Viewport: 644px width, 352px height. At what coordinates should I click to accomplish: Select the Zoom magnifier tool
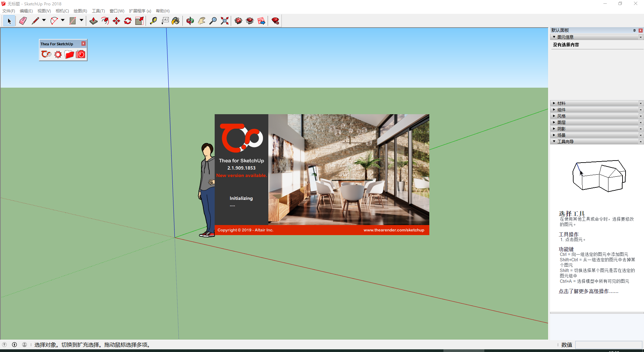click(213, 21)
